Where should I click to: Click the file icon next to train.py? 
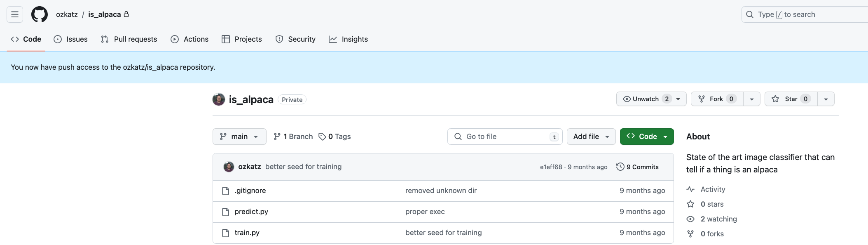coord(225,233)
